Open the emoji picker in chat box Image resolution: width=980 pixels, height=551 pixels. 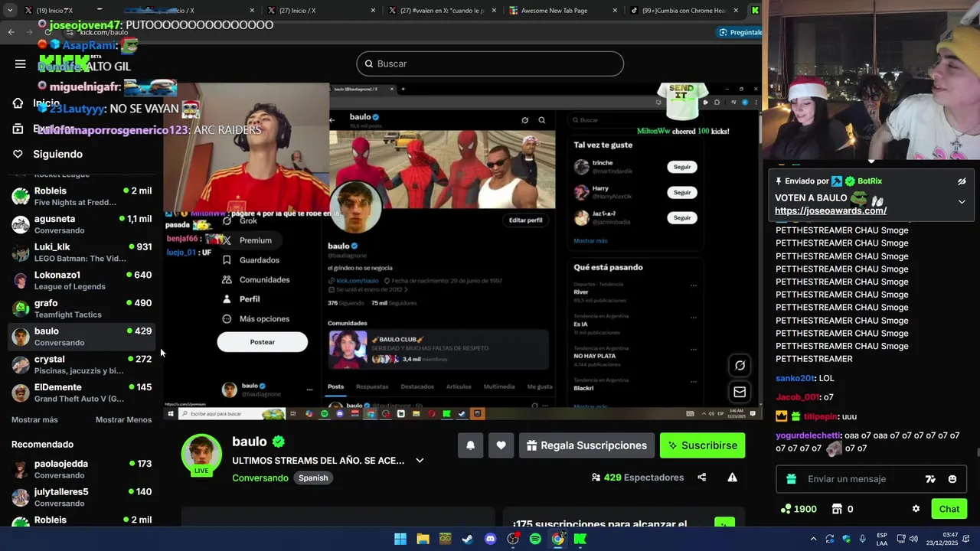click(952, 479)
